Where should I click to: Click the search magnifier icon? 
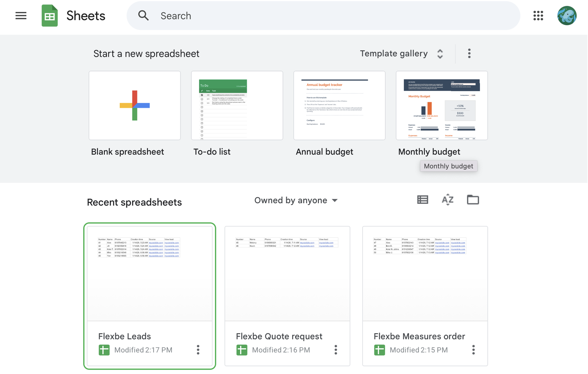[143, 16]
